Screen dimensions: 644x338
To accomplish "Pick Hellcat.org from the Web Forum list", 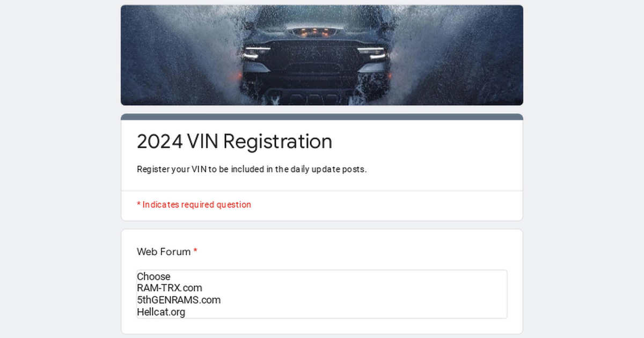I will [x=161, y=312].
